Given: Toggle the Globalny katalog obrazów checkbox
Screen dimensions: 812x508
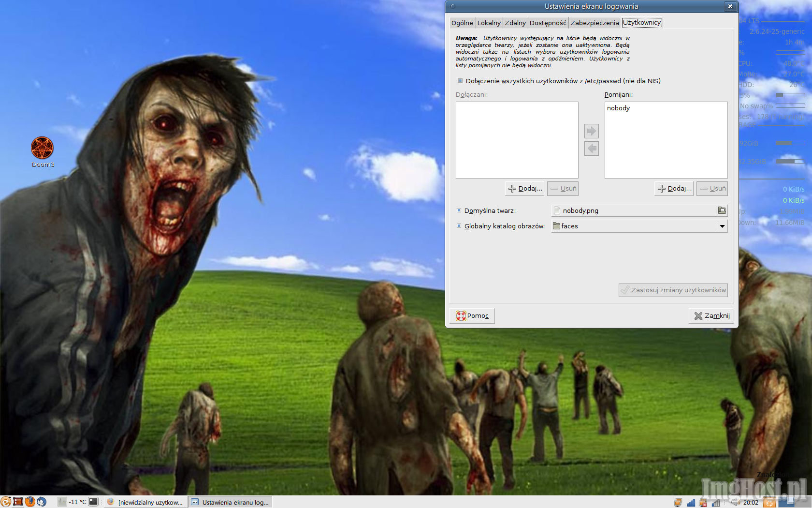Looking at the screenshot, I should pyautogui.click(x=459, y=226).
